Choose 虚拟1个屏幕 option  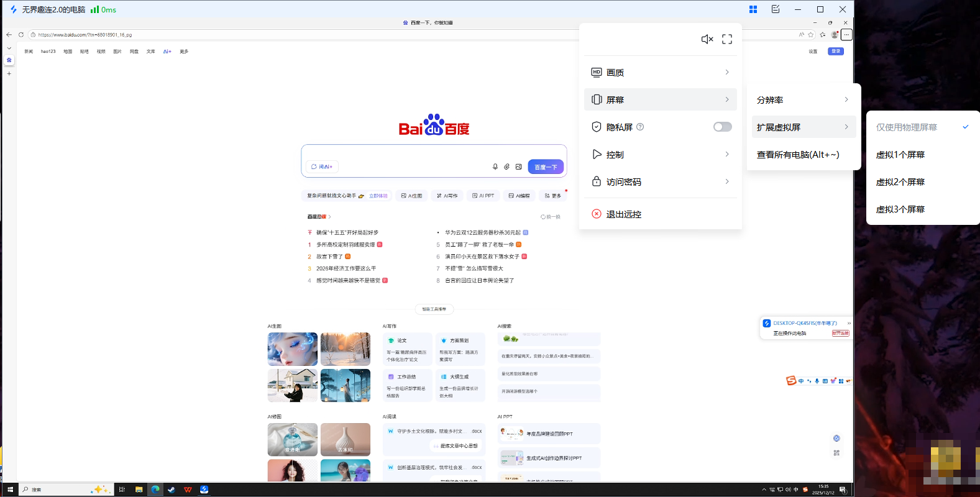click(923, 154)
